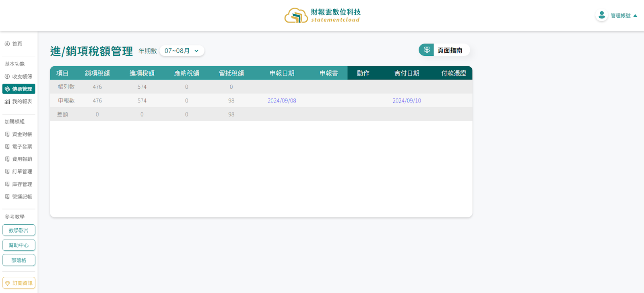Screen dimensions: 644x293
Task: Click the 費用報銷 icon
Action: click(7, 159)
